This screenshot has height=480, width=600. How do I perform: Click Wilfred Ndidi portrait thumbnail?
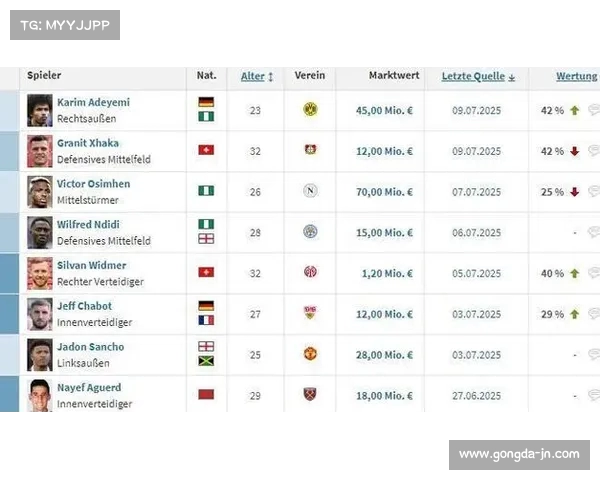[x=40, y=233]
